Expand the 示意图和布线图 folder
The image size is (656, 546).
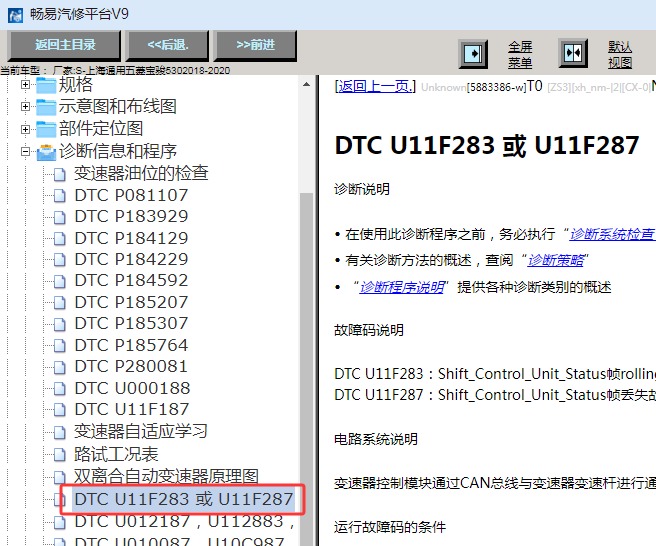pos(25,107)
